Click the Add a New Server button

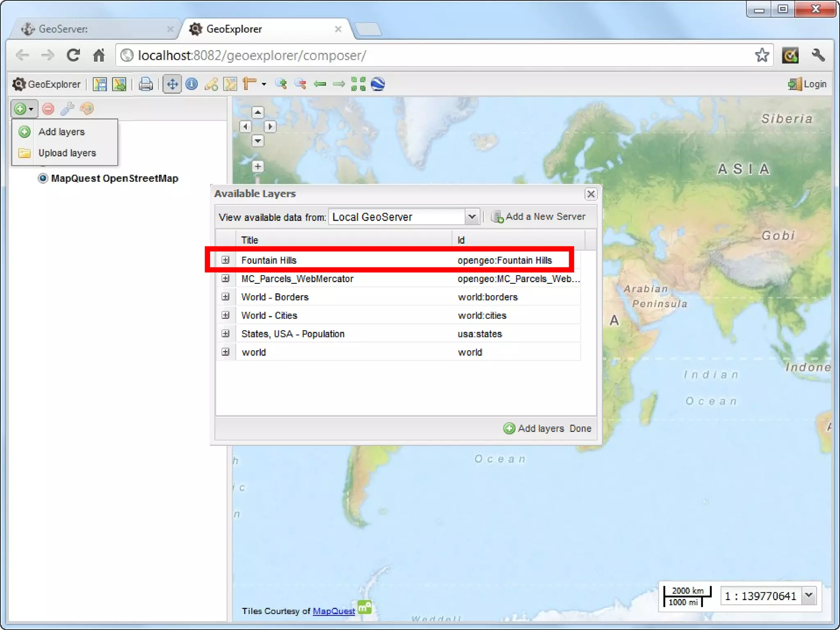pos(539,217)
